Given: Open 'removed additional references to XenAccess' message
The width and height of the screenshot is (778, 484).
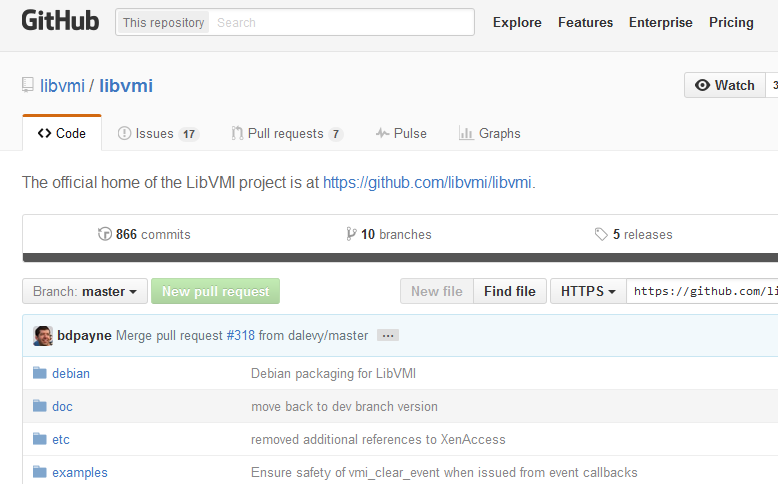Looking at the screenshot, I should pos(378,439).
